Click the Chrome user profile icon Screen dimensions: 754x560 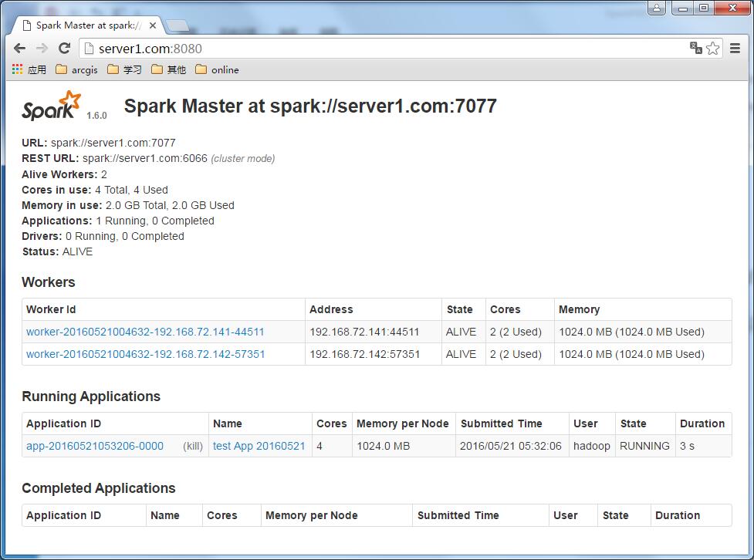(657, 8)
